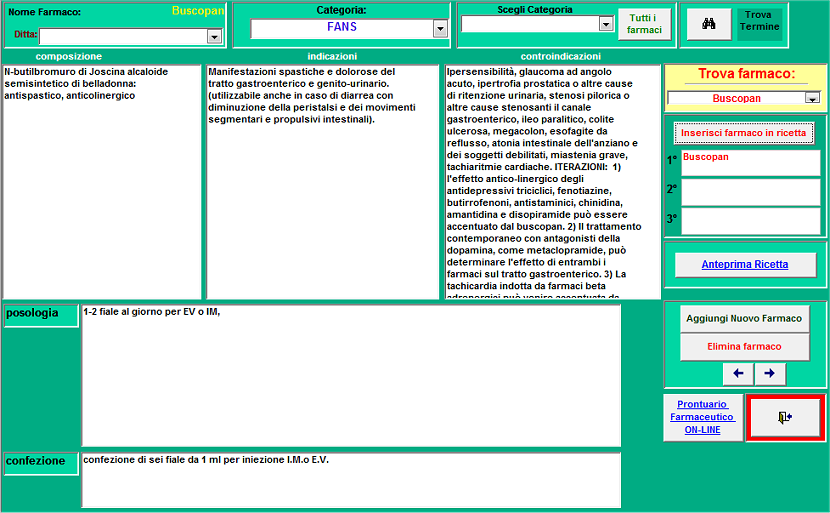
Task: Open the Scegli Categoria dropdown arrow
Action: tap(606, 23)
